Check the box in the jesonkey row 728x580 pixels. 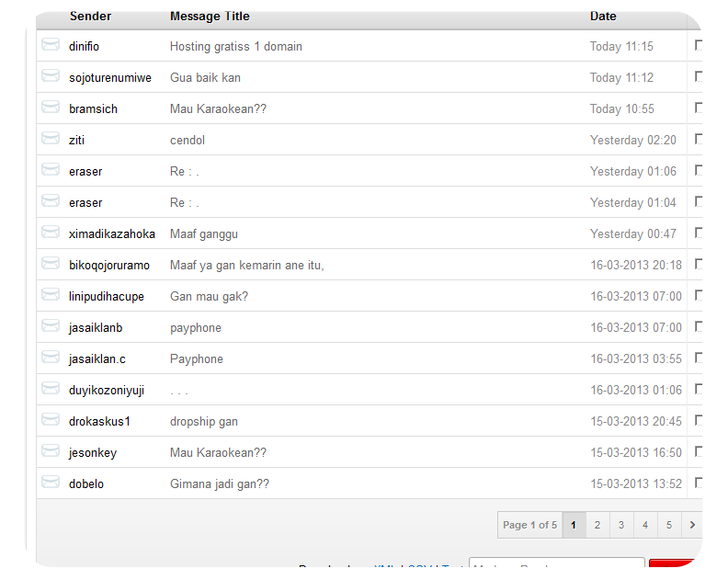699,451
